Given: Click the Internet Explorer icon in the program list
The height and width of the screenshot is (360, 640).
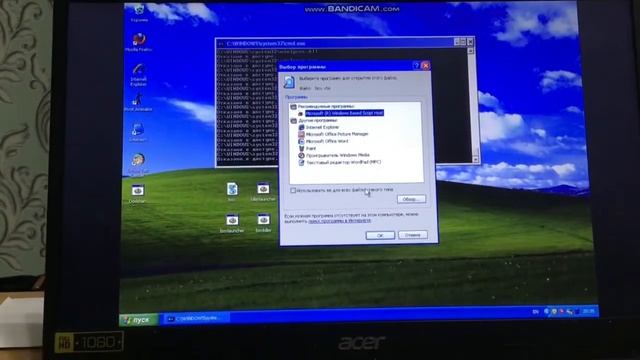Looking at the screenshot, I should point(301,127).
